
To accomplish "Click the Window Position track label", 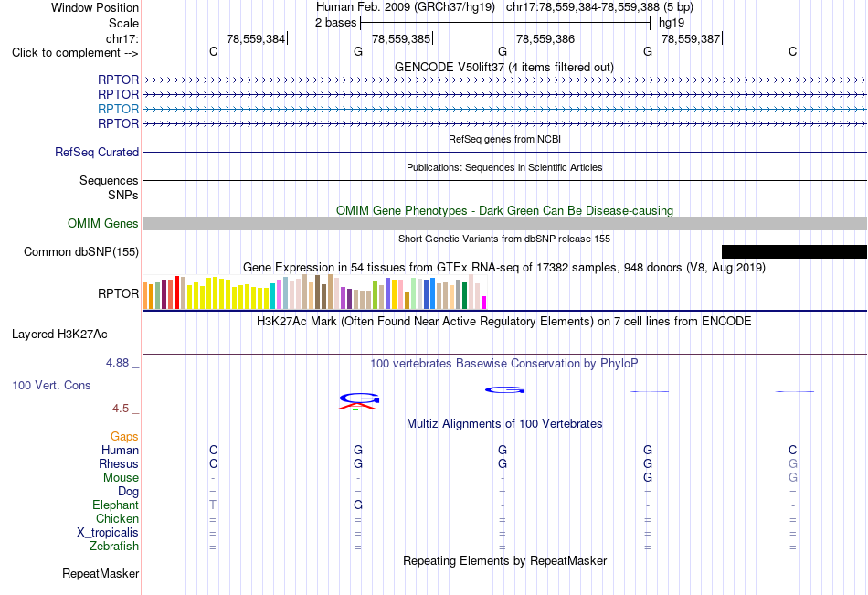I will pos(95,7).
